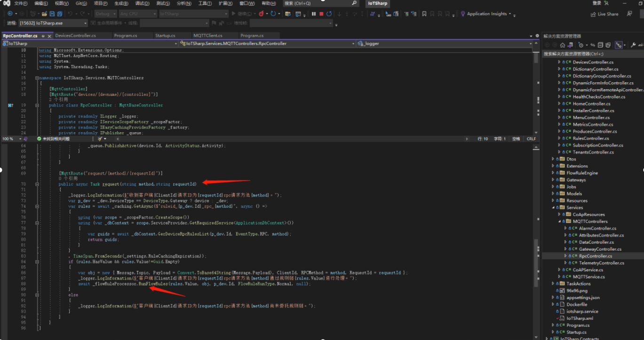644x340 pixels.
Task: Click the search box 搜索 (Ctrl+Q)
Action: point(310,3)
